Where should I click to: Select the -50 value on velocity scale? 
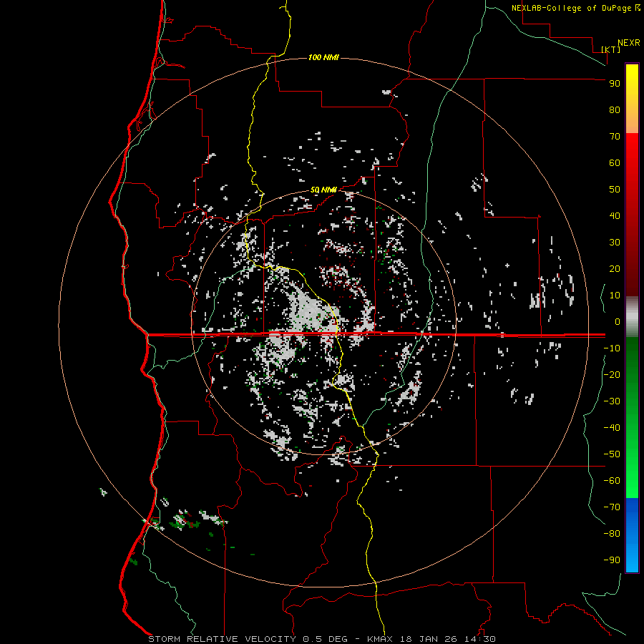coord(612,454)
